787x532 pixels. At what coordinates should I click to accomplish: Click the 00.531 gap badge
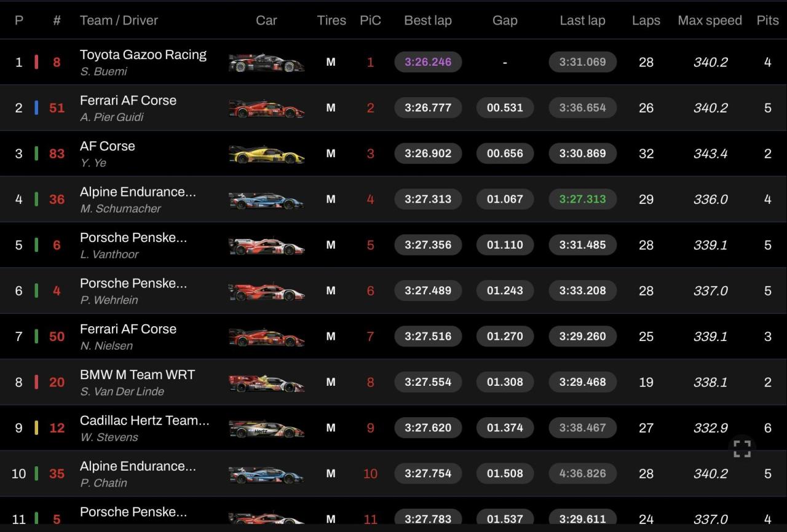[x=505, y=108]
